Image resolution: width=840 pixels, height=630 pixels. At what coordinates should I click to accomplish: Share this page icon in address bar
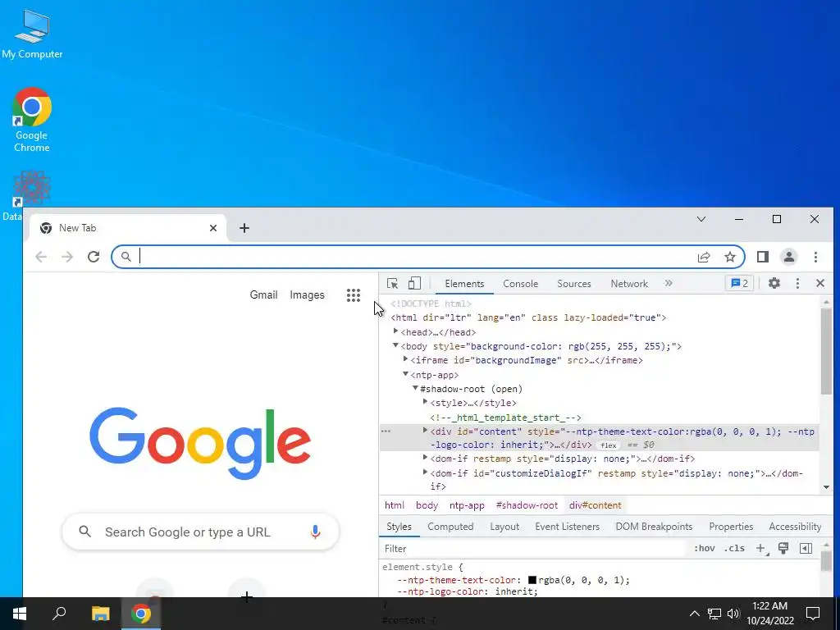[x=704, y=257]
